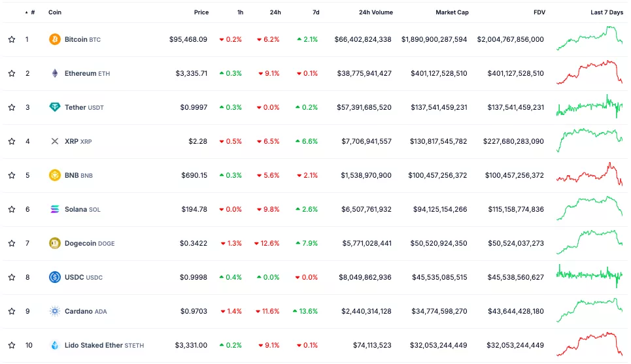Click XRP FDV $227,680,283,090
The image size is (631, 364).
[513, 141]
